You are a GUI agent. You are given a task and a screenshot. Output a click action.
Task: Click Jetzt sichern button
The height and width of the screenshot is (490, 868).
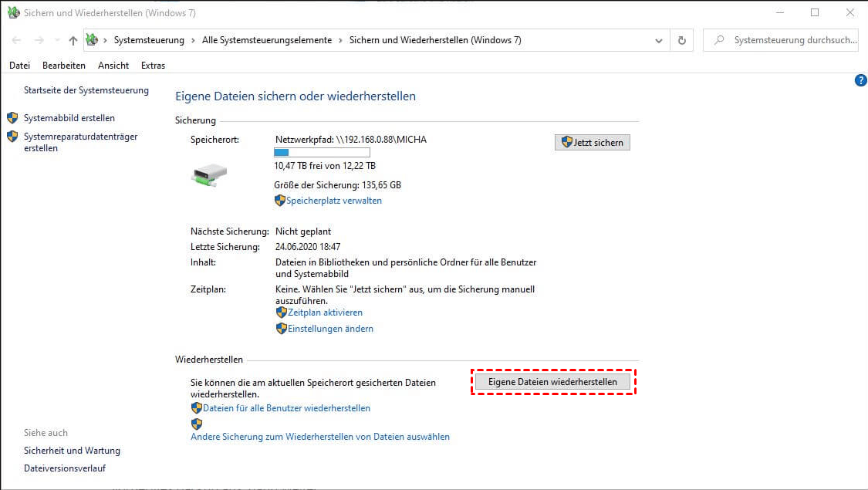(x=593, y=142)
